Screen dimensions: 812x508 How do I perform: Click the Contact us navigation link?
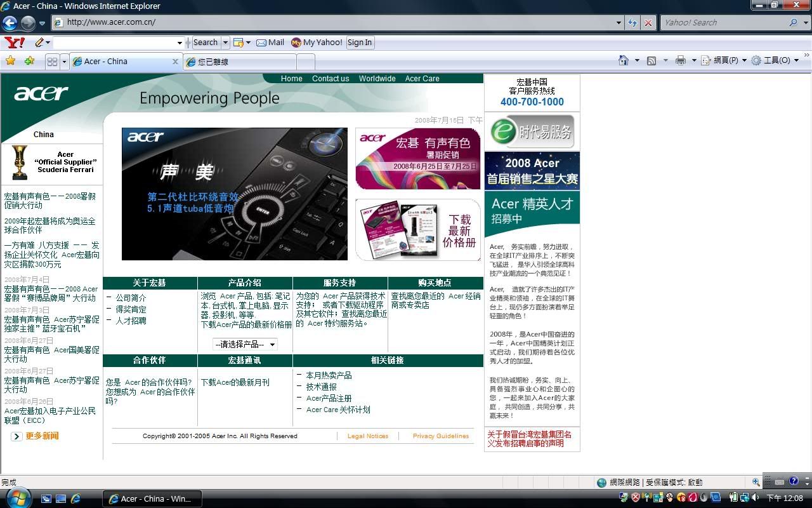tap(331, 79)
